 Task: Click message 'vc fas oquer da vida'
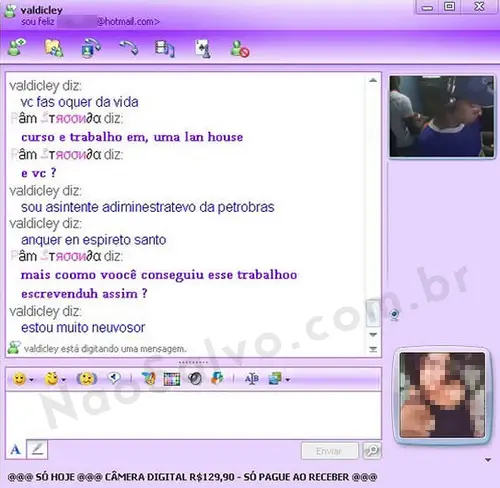80,102
